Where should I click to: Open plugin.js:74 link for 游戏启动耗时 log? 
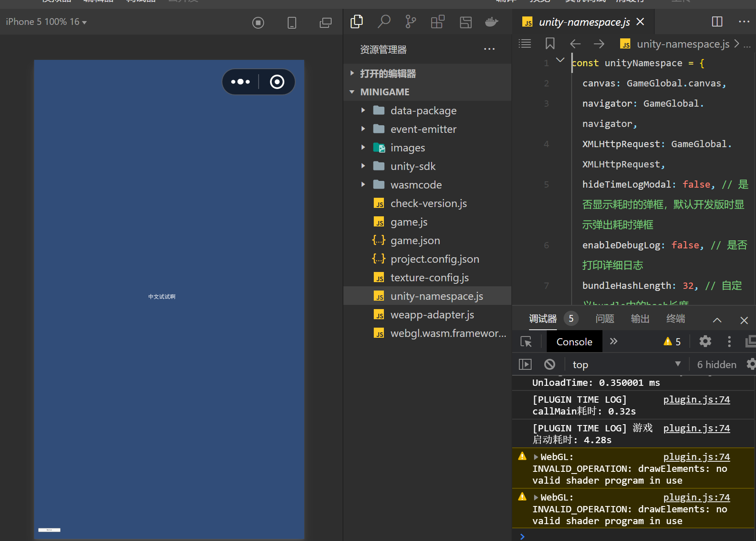click(697, 428)
